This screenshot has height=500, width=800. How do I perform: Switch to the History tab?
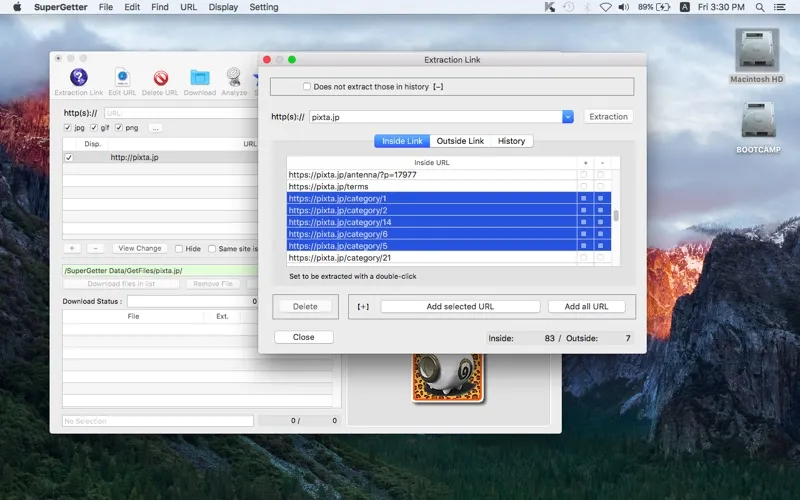click(x=511, y=141)
